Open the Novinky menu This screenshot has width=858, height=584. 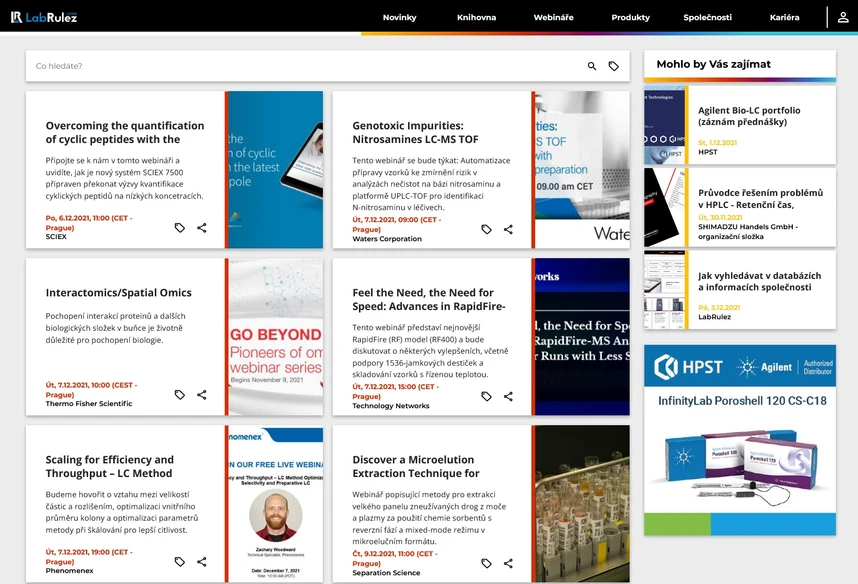399,18
